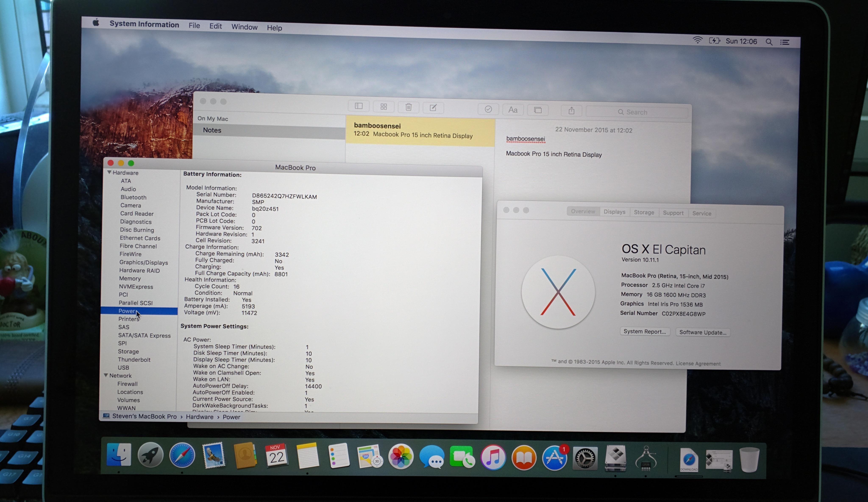
Task: Delete the selected note using trash icon
Action: (x=408, y=107)
